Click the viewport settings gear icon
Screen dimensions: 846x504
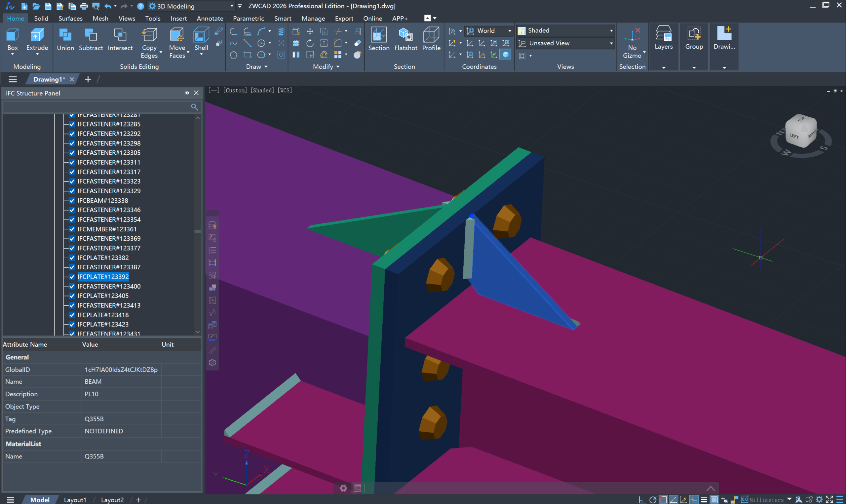point(212,362)
